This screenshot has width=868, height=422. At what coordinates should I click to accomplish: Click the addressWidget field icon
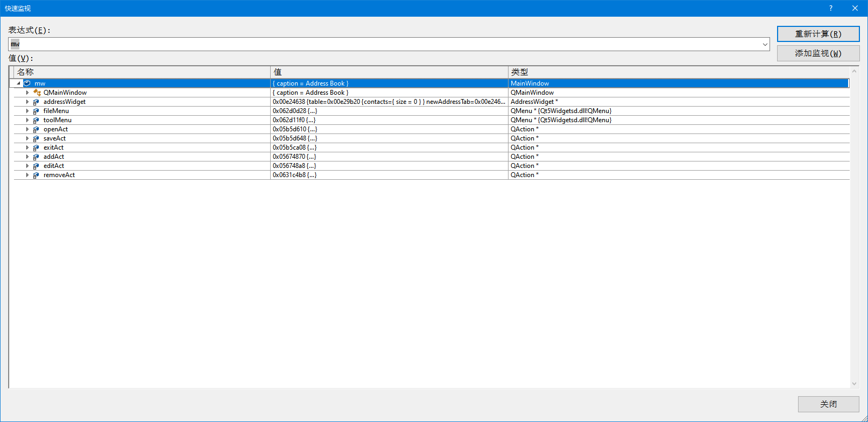(x=36, y=102)
